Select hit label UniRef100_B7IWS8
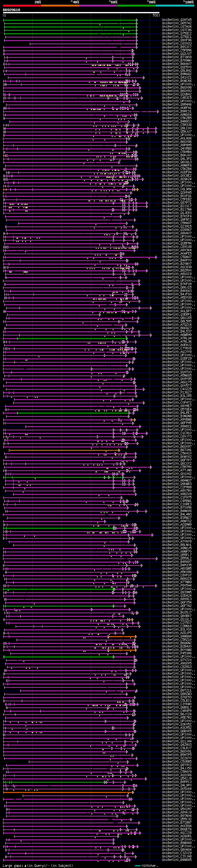197x868 pixels. pos(177,57)
